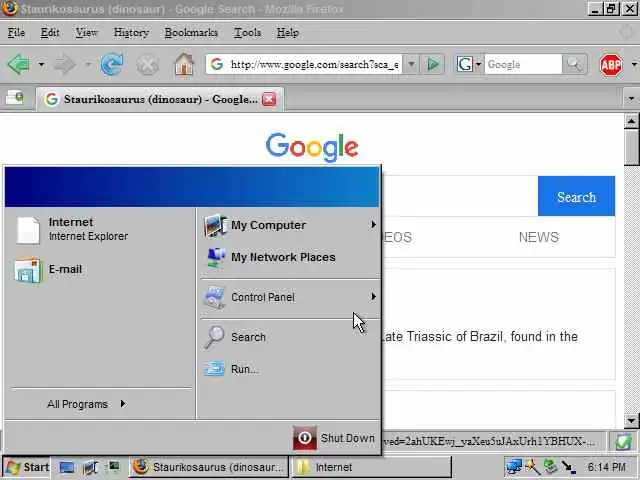Image resolution: width=640 pixels, height=480 pixels.
Task: Click the page scrollbar down arrow
Action: (x=631, y=420)
